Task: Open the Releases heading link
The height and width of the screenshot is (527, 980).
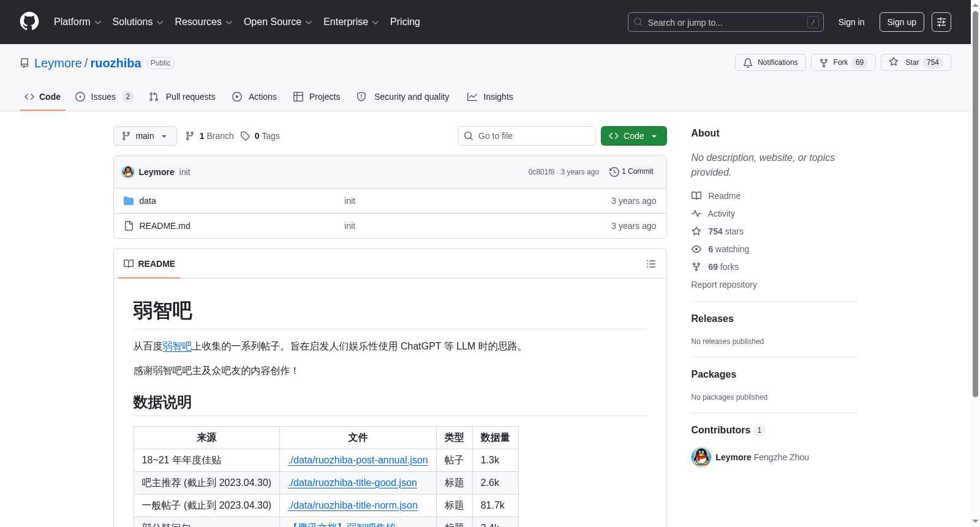Action: click(712, 319)
